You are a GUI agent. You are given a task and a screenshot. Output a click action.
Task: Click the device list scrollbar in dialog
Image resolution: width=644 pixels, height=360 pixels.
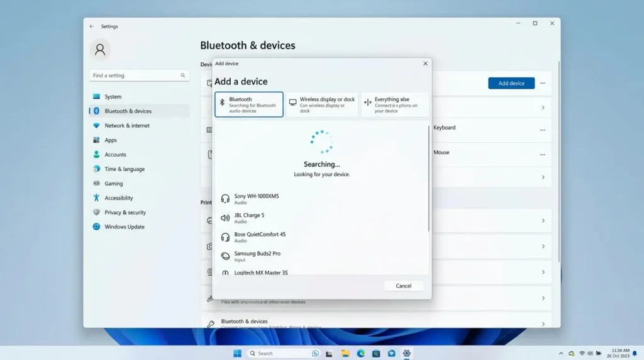[x=428, y=178]
